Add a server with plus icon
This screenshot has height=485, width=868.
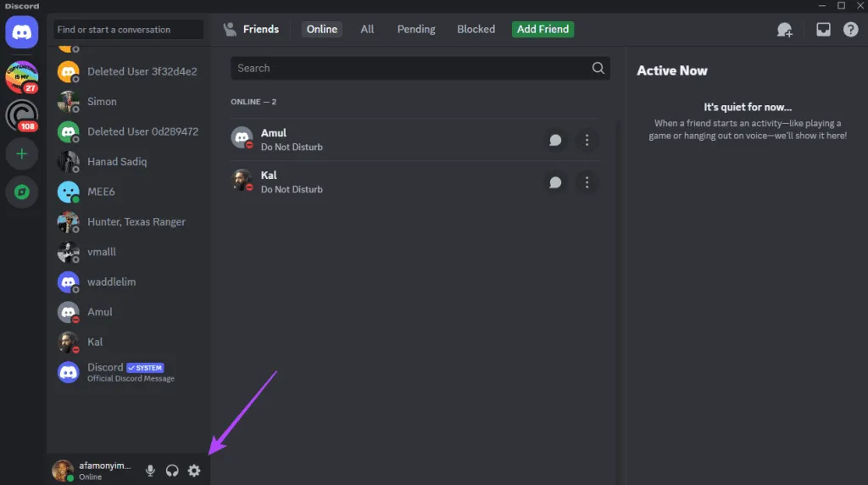22,154
